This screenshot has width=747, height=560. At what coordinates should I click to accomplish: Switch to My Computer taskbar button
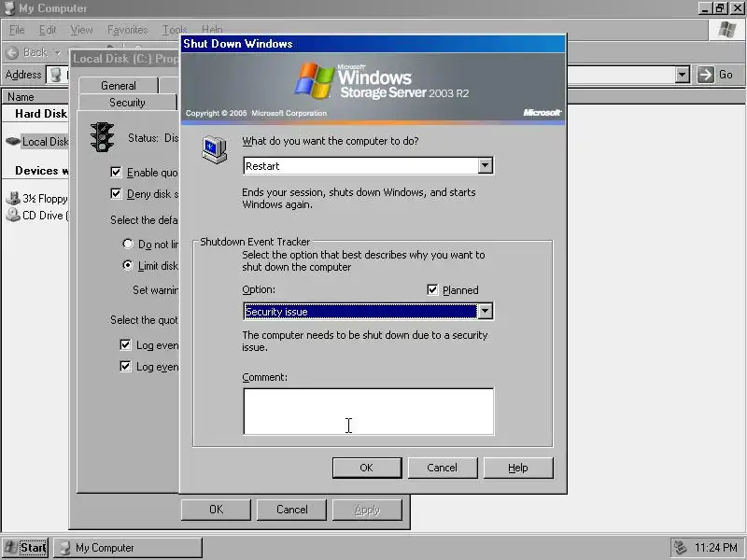point(128,548)
